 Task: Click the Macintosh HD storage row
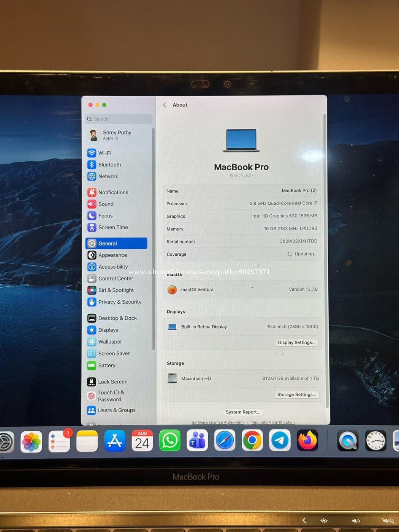[x=243, y=378]
